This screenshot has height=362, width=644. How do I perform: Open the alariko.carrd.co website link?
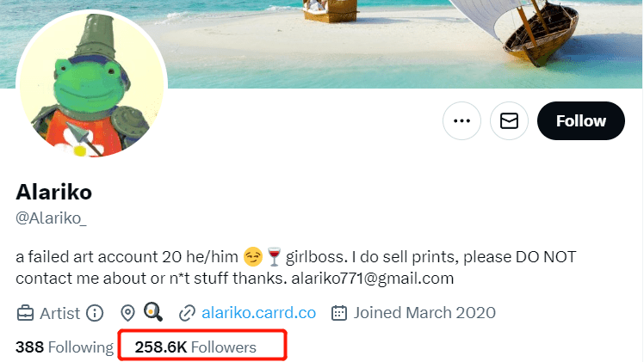258,312
